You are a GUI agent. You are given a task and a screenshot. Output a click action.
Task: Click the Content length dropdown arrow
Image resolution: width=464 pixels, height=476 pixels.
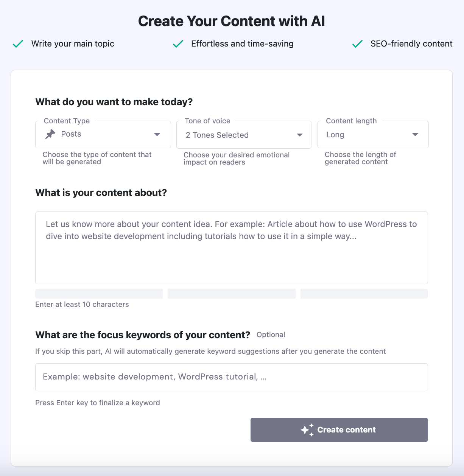(x=415, y=134)
